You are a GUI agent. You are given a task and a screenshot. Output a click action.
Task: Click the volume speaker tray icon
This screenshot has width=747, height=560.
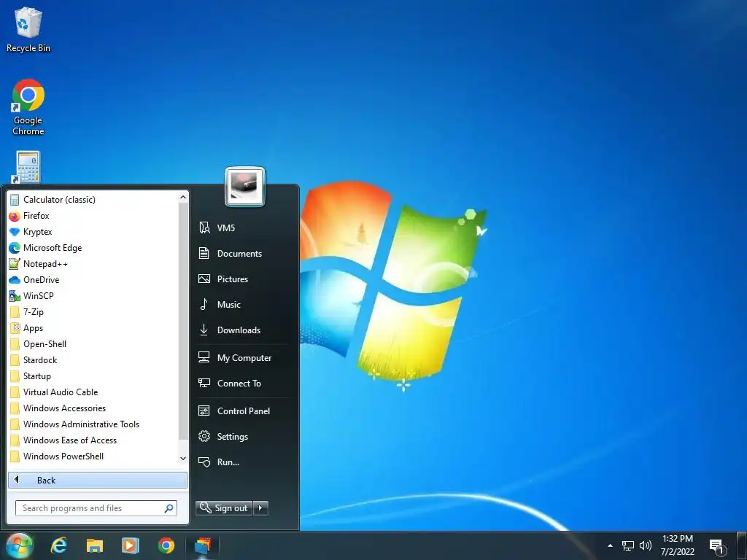point(646,545)
